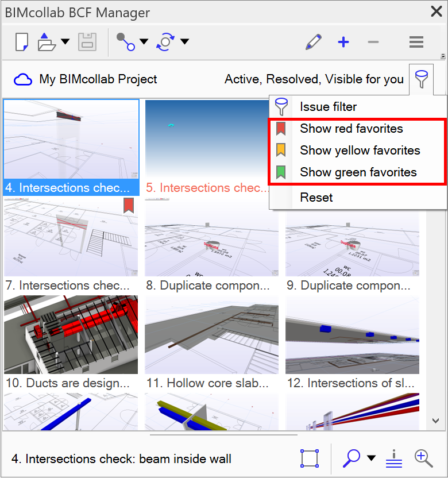The width and height of the screenshot is (448, 478).
Task: Synchronize issues with the sync icon
Action: pos(165,42)
